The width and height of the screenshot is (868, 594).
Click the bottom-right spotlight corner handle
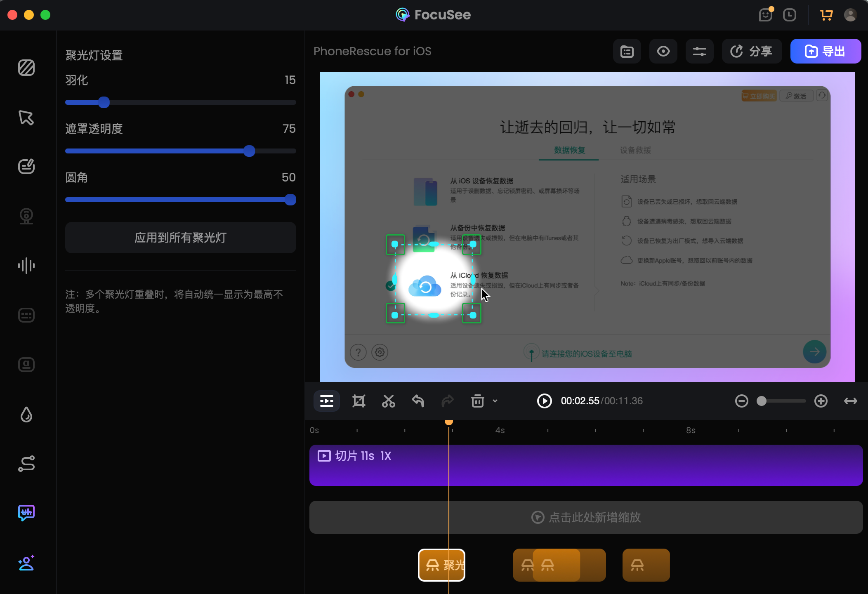[473, 315]
